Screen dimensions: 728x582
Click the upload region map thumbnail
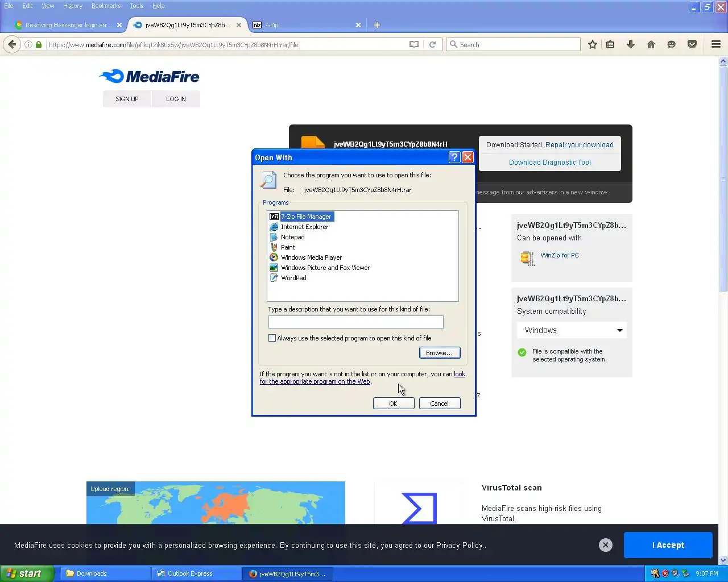[x=216, y=503]
